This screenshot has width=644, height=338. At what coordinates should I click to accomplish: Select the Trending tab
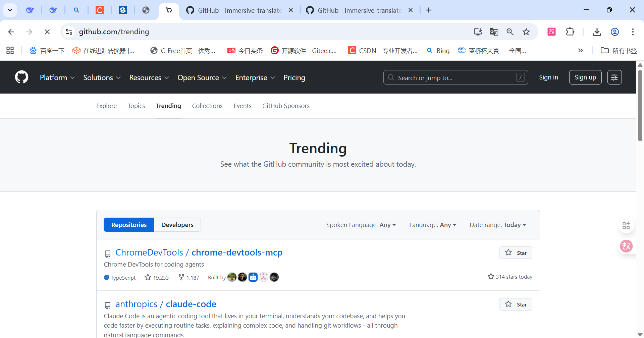click(168, 106)
